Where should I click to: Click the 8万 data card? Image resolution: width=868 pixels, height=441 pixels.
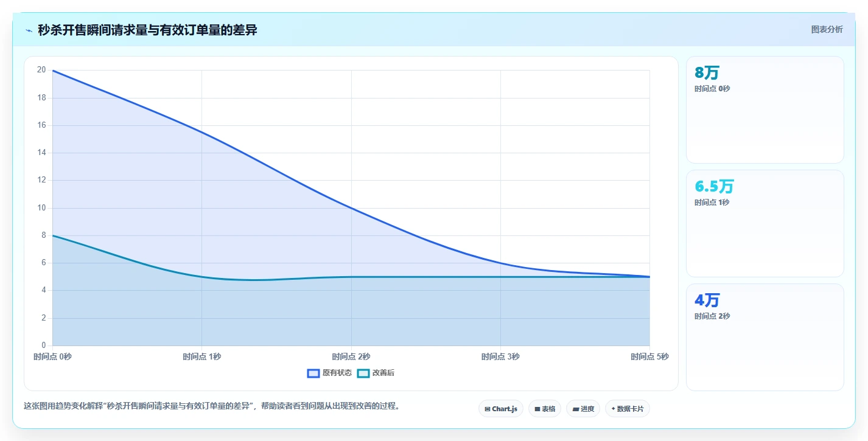pyautogui.click(x=765, y=109)
